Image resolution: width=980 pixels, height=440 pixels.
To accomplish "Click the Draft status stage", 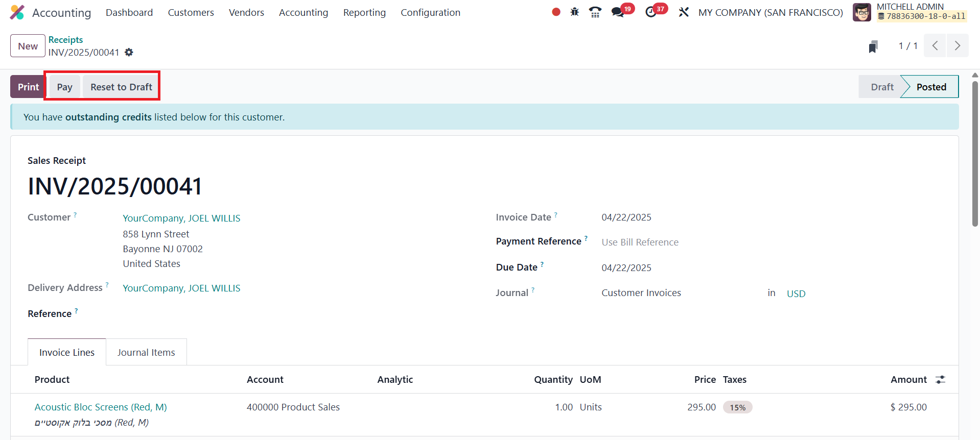I will click(882, 87).
